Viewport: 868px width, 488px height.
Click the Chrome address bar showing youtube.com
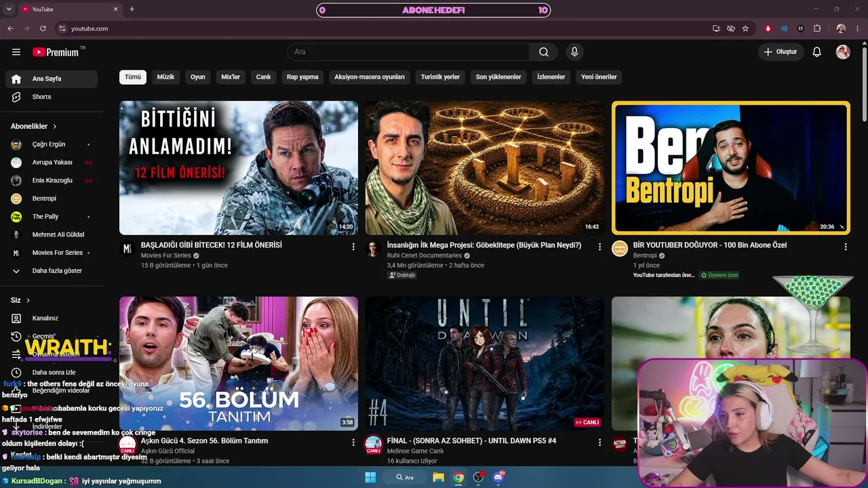(380, 28)
